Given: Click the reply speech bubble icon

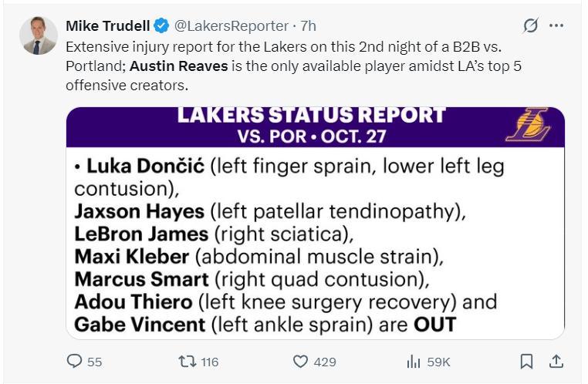Looking at the screenshot, I should pyautogui.click(x=75, y=361).
